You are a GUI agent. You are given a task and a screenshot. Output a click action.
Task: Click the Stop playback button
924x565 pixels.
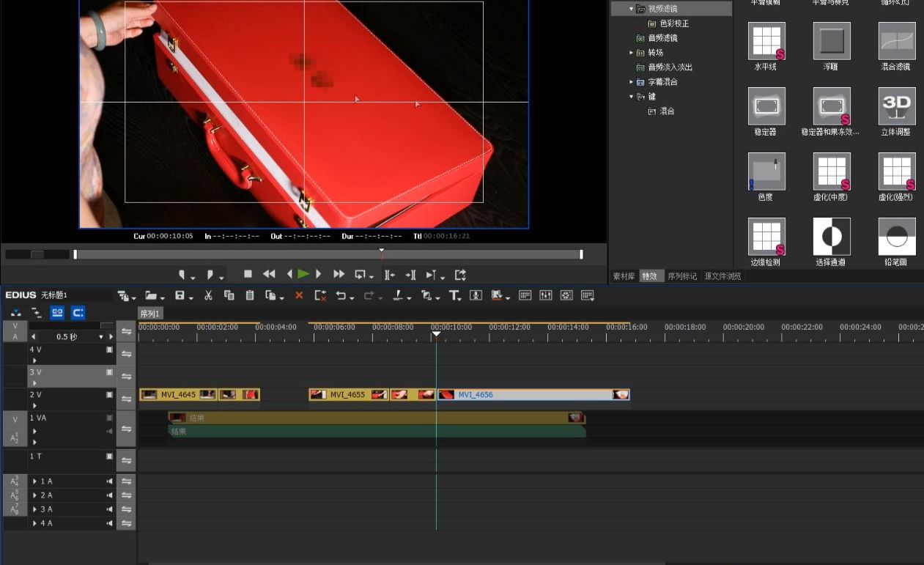pyautogui.click(x=248, y=274)
